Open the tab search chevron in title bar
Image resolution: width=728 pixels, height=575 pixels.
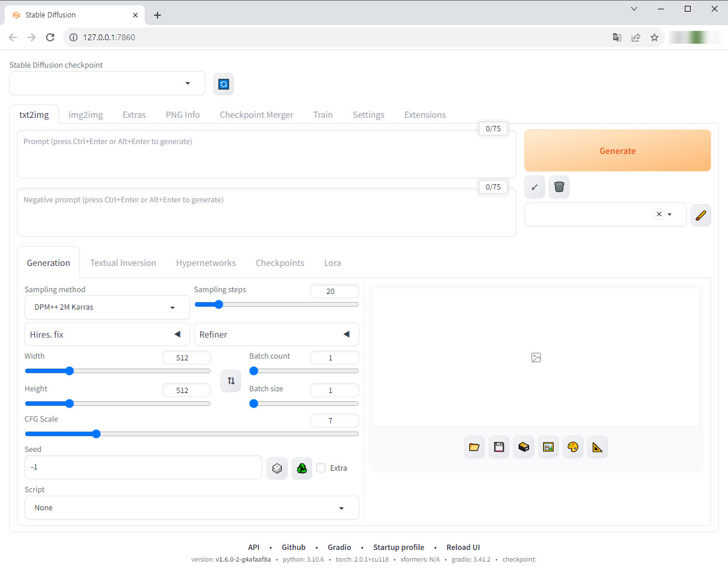pyautogui.click(x=634, y=9)
